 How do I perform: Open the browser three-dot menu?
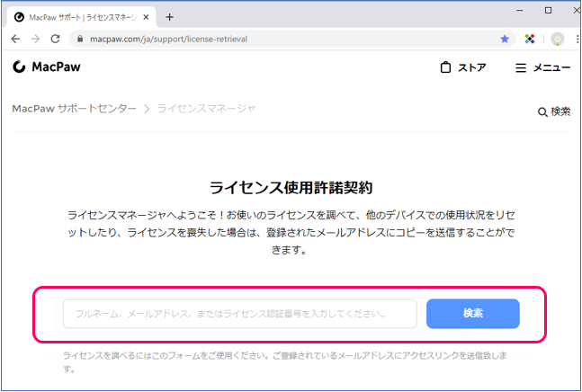[578, 39]
